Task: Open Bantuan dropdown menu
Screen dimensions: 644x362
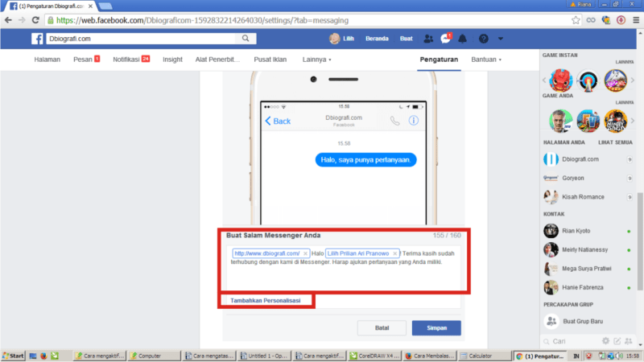Action: (x=486, y=60)
